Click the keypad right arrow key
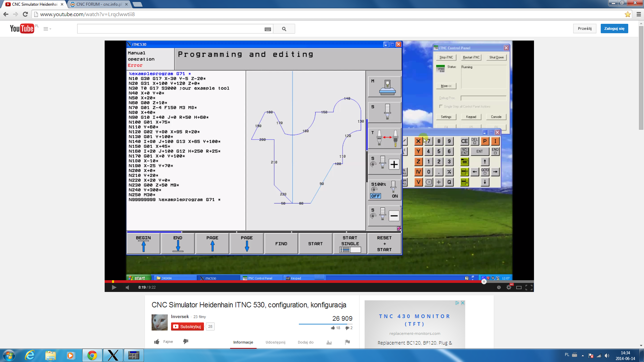The width and height of the screenshot is (644, 362). 495,172
